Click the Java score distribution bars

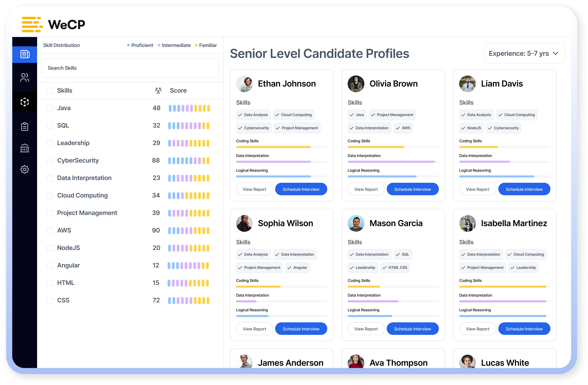click(189, 108)
